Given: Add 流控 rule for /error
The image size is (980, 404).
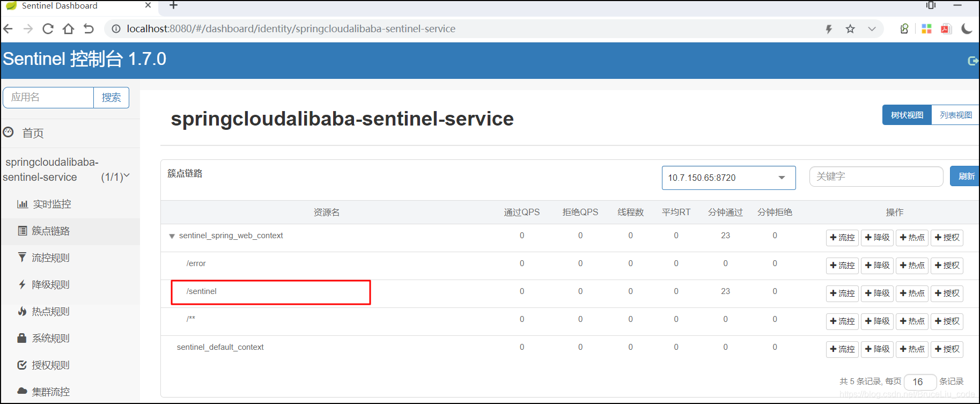Looking at the screenshot, I should click(842, 266).
